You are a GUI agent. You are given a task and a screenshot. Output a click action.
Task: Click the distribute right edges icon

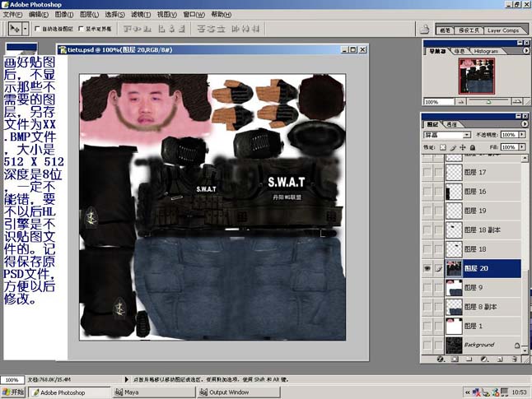coord(256,29)
